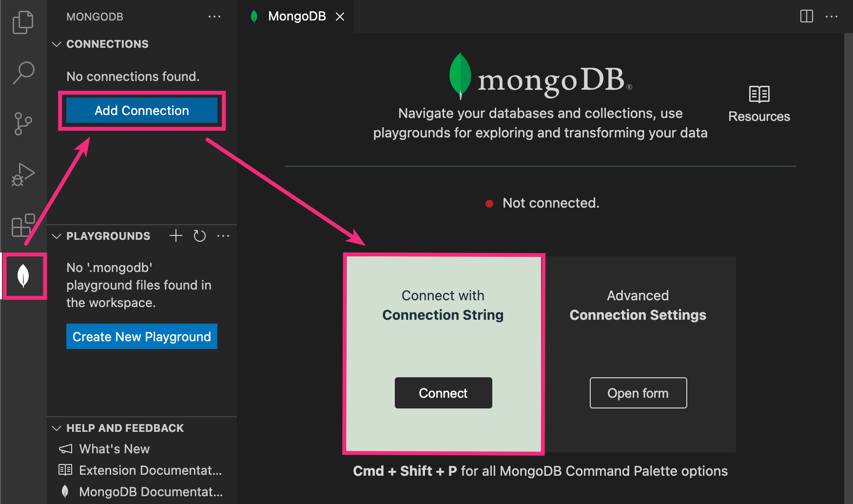Click Connect under Connection String
Viewport: 853px width, 504px height.
443,393
